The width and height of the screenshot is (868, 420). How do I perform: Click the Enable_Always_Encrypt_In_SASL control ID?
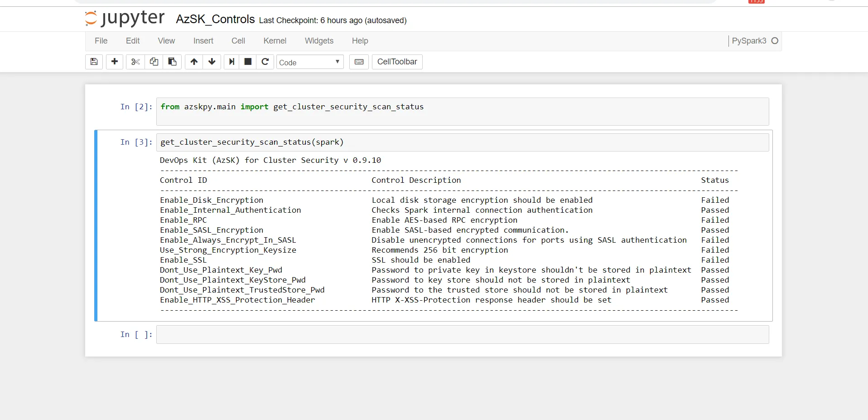pos(228,240)
